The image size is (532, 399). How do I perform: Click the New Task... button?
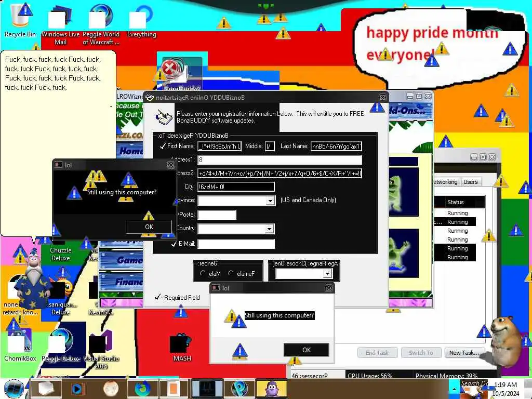pyautogui.click(x=464, y=353)
